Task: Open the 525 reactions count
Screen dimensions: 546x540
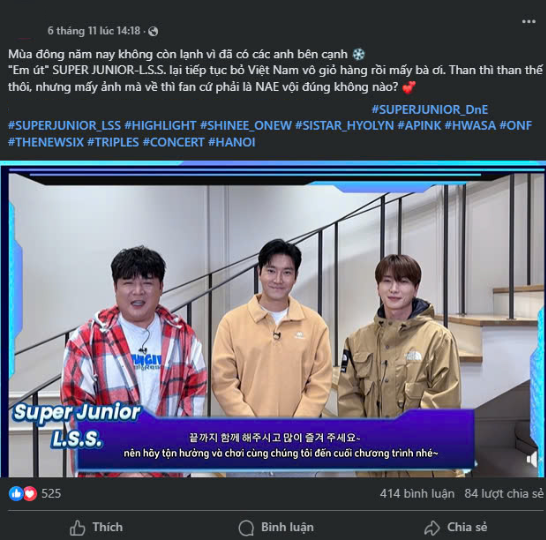Action: pos(51,493)
